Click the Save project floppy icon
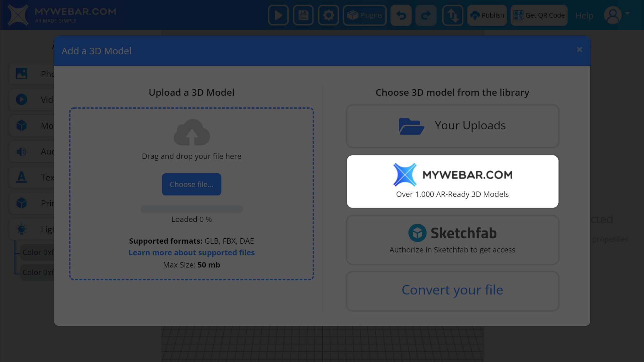 tap(303, 15)
